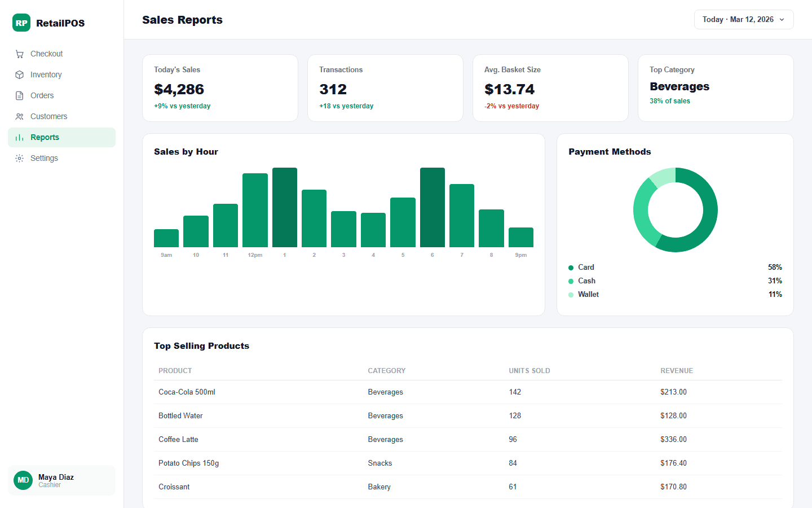Sort by the UNITS SOLD column header
The width and height of the screenshot is (812, 508).
point(529,371)
